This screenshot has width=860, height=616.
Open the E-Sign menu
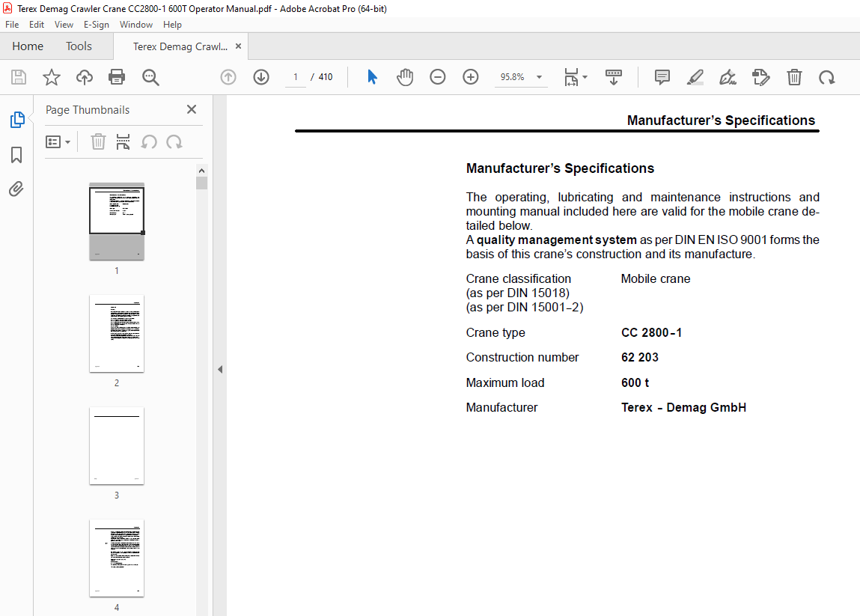coord(97,25)
